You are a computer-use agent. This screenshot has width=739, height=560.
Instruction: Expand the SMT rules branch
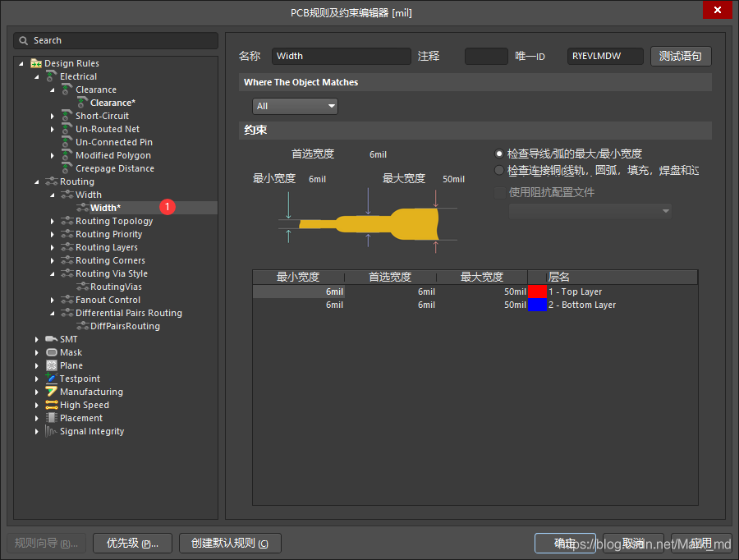pyautogui.click(x=36, y=339)
